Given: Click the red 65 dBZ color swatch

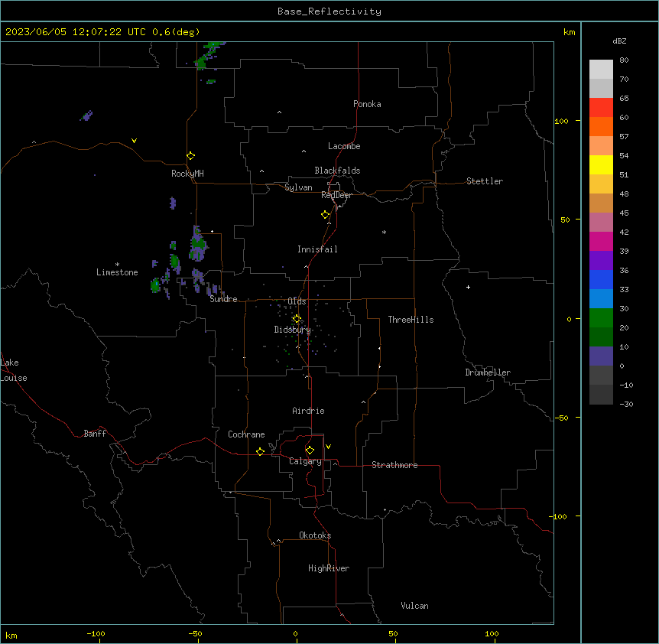Looking at the screenshot, I should click(601, 107).
